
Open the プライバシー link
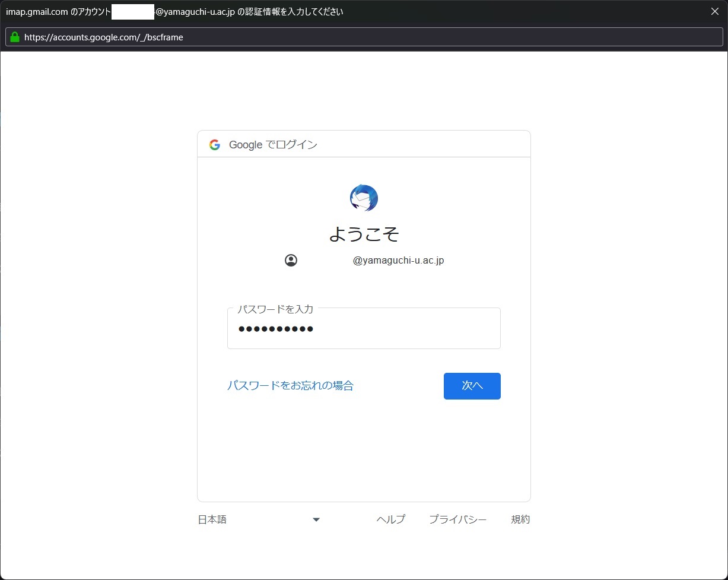458,519
